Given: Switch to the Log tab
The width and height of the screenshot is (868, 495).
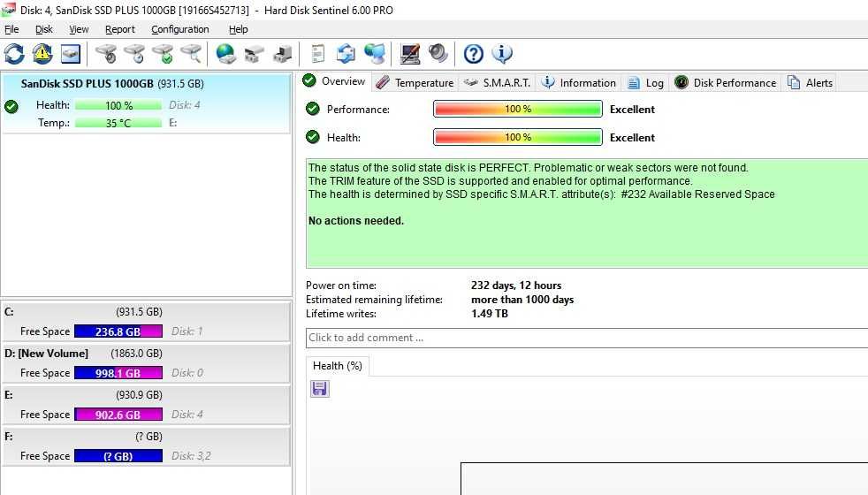Looking at the screenshot, I should tap(645, 82).
